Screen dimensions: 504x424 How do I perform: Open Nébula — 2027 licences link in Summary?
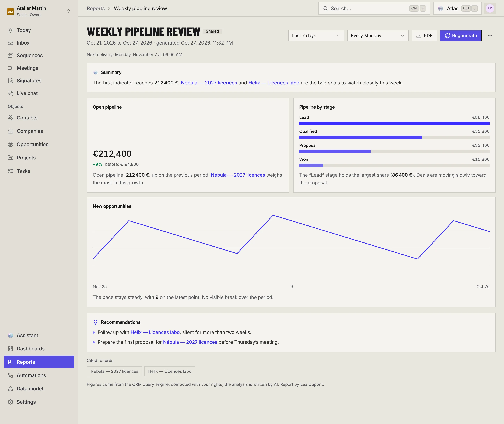click(x=209, y=83)
